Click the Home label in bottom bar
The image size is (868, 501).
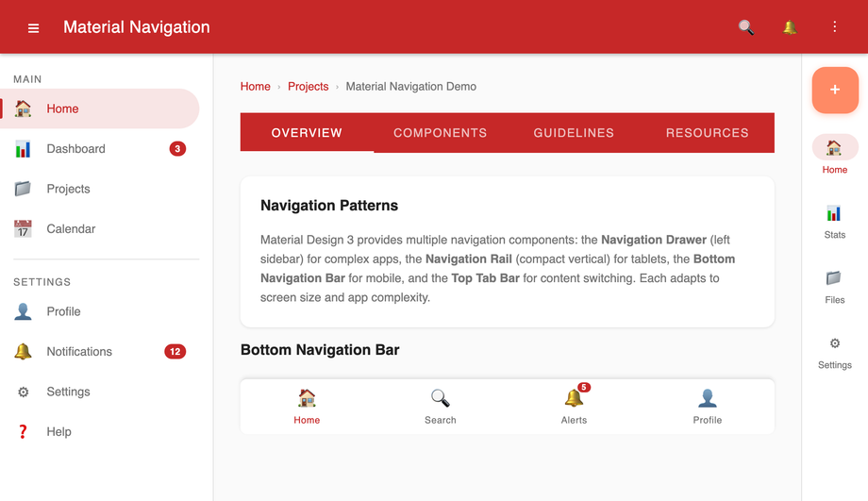(x=307, y=420)
